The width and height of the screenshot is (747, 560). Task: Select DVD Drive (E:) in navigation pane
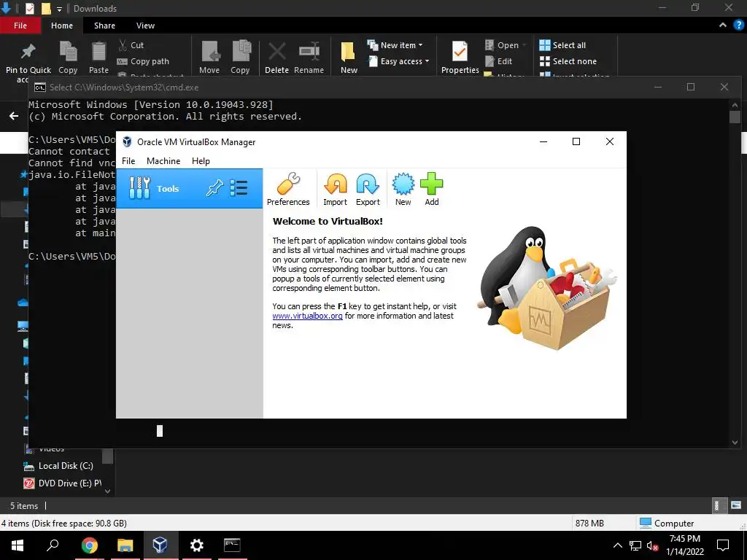(63, 483)
